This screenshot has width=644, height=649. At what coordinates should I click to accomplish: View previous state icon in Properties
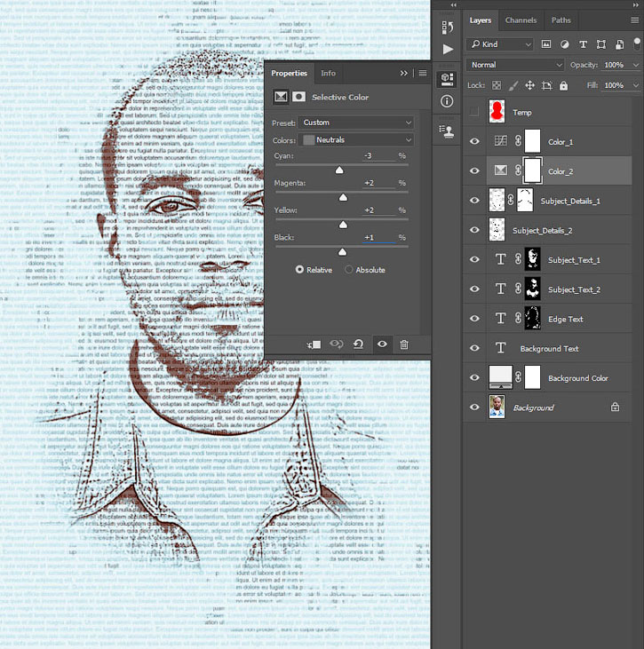pyautogui.click(x=337, y=344)
